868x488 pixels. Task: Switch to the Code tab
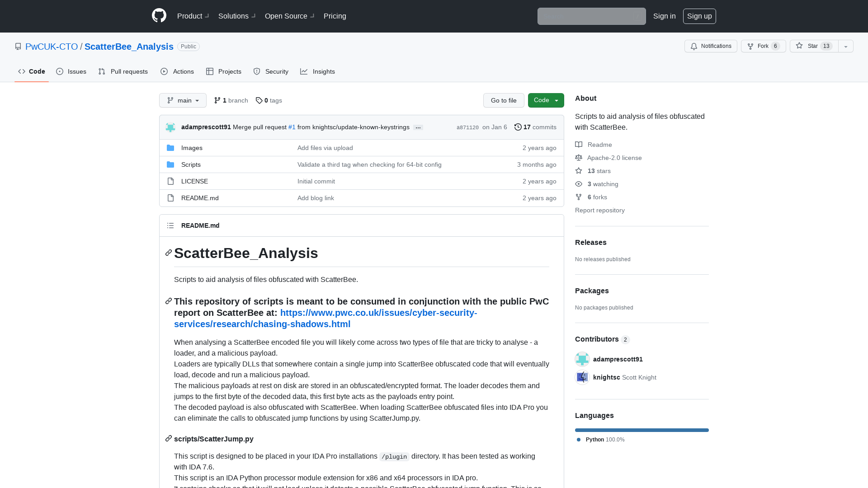pyautogui.click(x=32, y=71)
